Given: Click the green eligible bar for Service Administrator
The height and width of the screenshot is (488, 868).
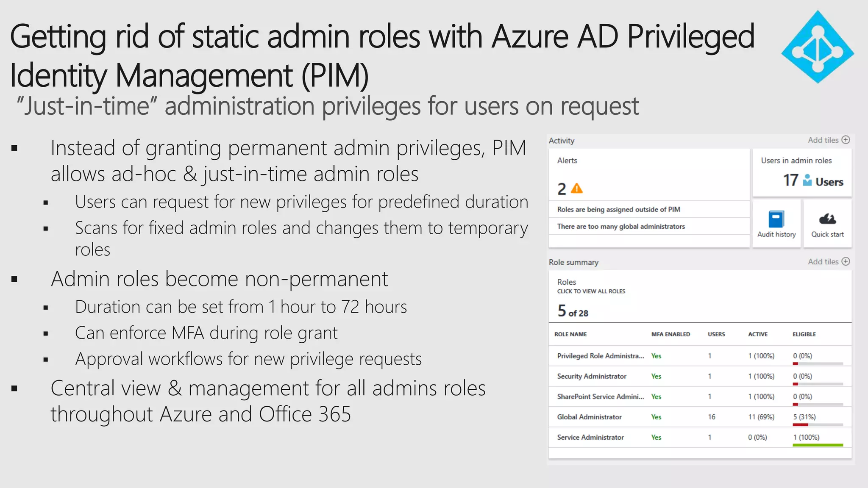Looking at the screenshot, I should [818, 445].
